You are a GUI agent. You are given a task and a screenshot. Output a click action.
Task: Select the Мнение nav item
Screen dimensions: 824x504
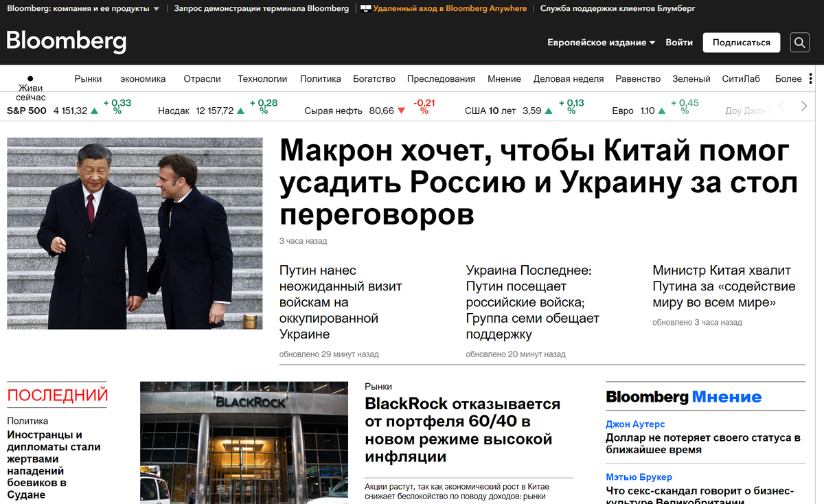(x=504, y=79)
